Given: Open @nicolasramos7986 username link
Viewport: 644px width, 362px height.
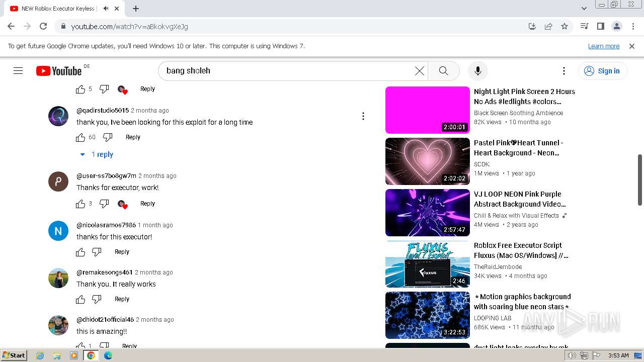Looking at the screenshot, I should (106, 225).
